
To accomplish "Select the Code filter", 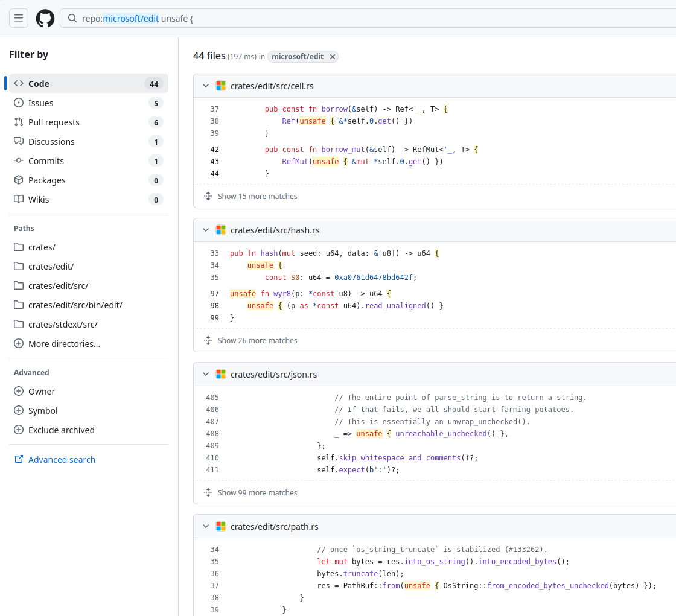I will click(x=88, y=84).
